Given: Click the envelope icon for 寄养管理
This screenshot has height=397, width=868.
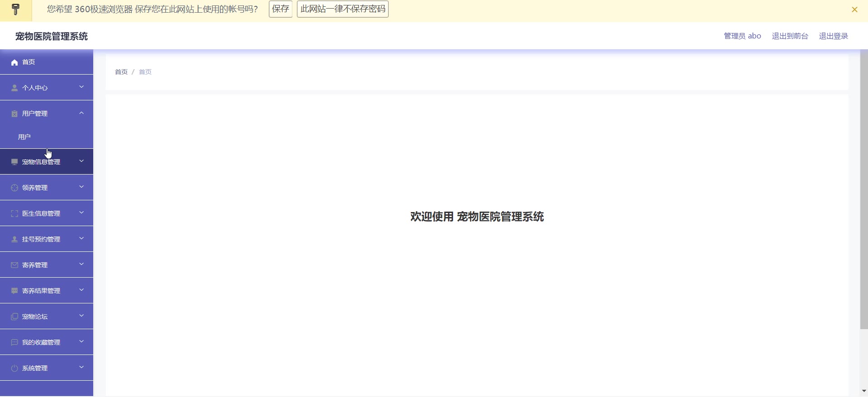Looking at the screenshot, I should (14, 265).
